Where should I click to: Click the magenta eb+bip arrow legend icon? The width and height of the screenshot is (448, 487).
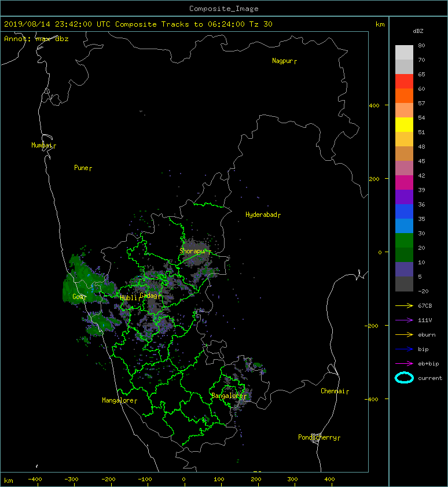(x=404, y=363)
